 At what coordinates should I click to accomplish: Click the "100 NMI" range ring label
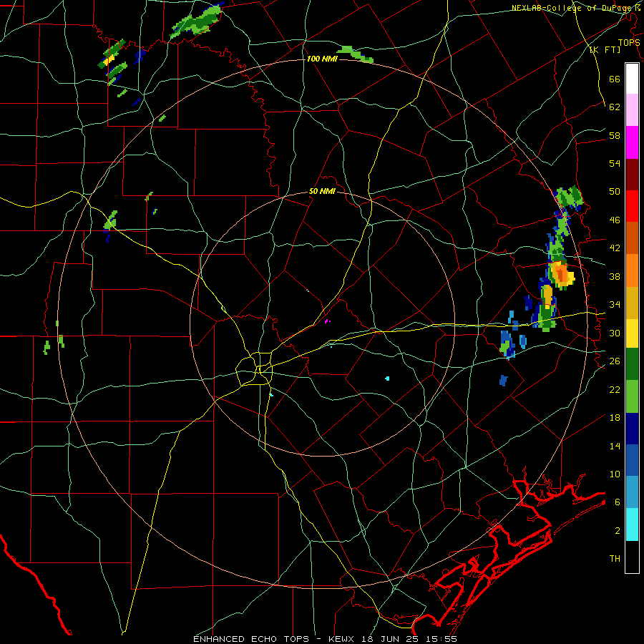(322, 59)
